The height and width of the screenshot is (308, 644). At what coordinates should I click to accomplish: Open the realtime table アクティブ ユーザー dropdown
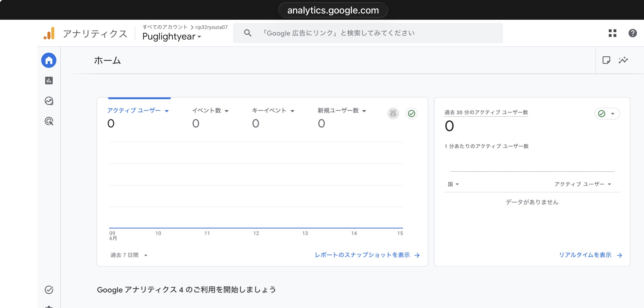[x=583, y=184]
